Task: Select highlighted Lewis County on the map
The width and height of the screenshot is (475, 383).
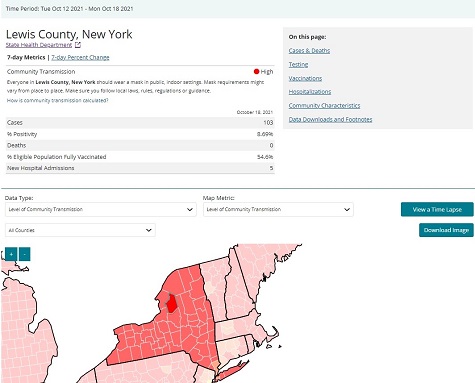Action: 171,304
